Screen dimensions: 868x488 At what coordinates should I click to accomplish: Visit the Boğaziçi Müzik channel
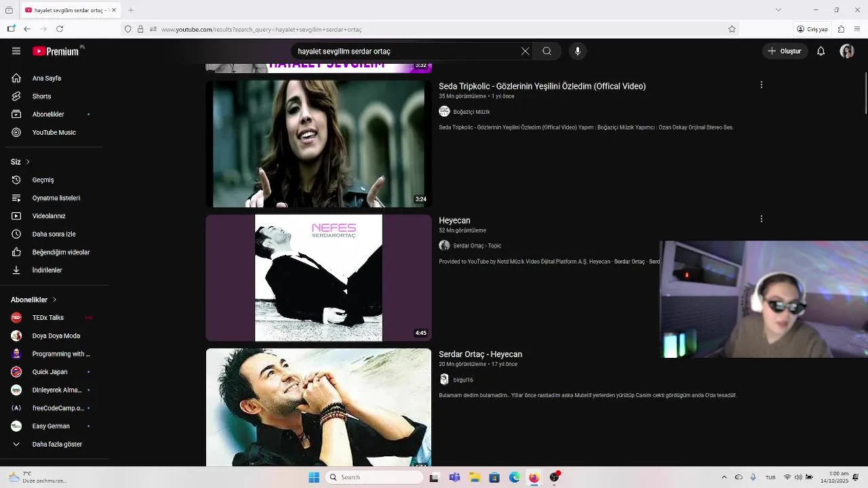pos(471,112)
